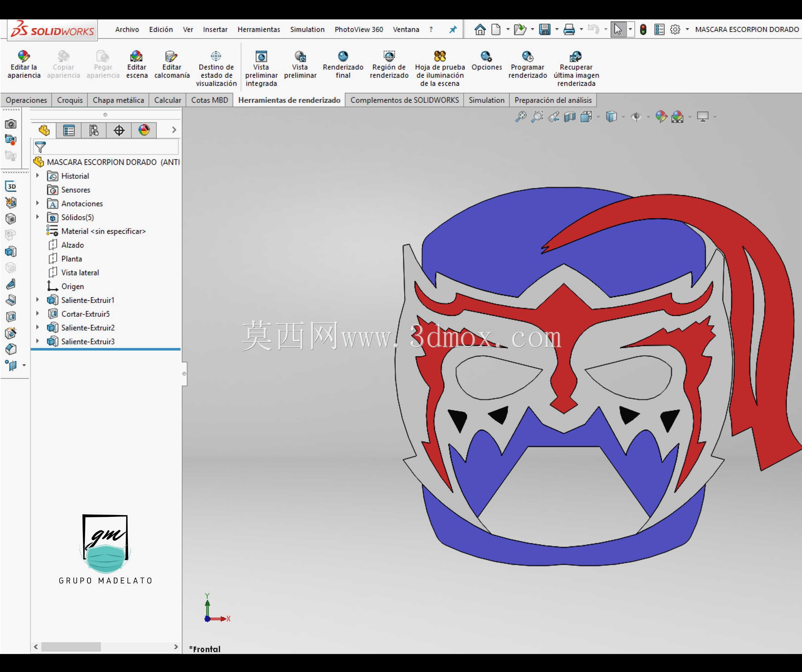This screenshot has height=672, width=802.
Task: Select the Origen item
Action: 72,286
